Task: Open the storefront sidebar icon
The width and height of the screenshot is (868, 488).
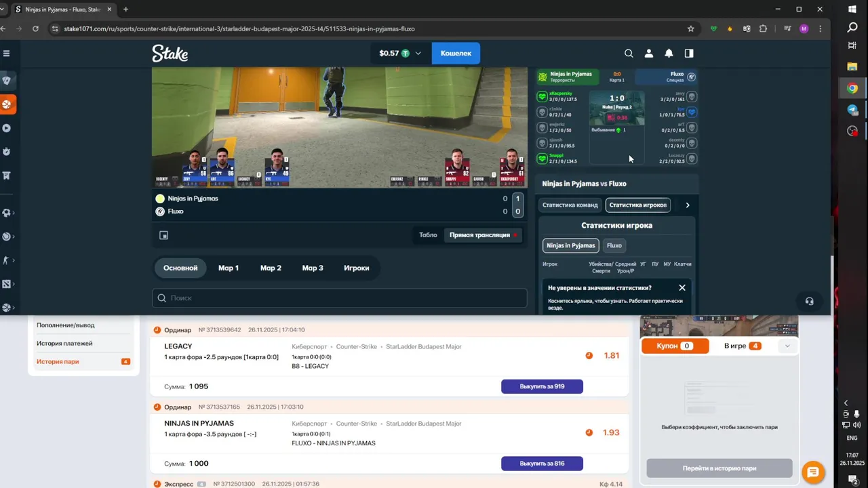Action: (7, 176)
